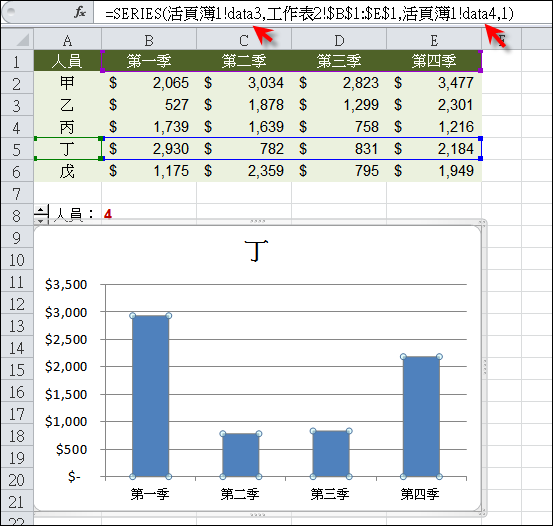Click the 第一季 category axis label

(150, 494)
